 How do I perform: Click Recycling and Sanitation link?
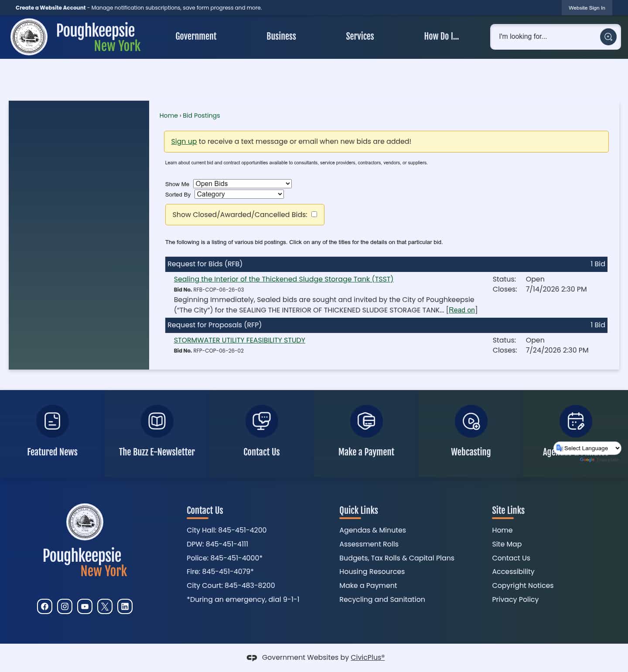pyautogui.click(x=382, y=599)
